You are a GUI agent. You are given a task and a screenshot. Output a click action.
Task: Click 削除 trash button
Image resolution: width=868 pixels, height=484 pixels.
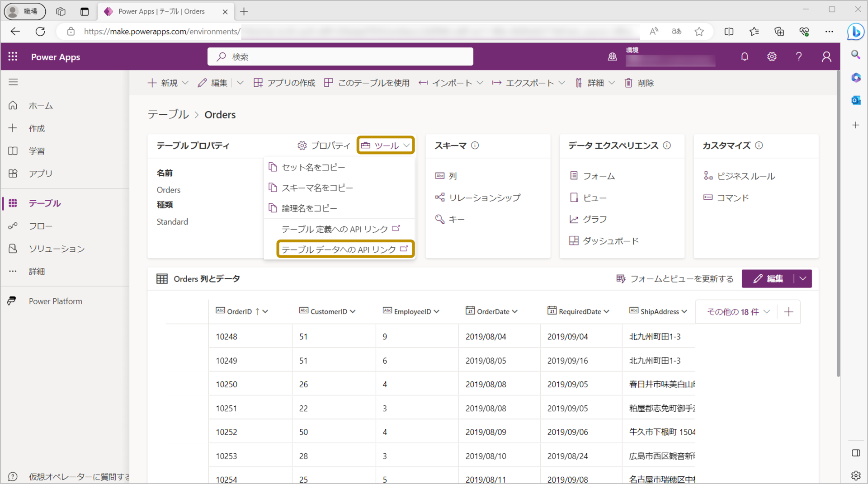pos(639,83)
